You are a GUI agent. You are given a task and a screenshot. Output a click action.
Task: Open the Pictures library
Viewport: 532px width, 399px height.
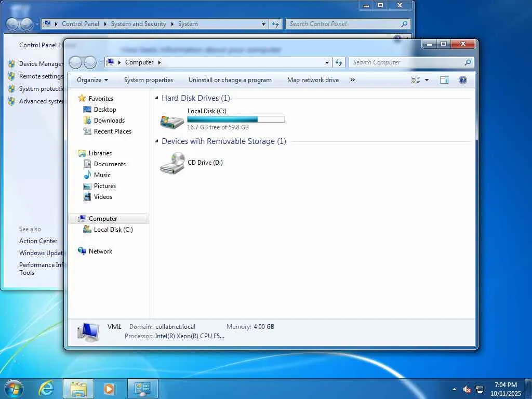pos(105,185)
